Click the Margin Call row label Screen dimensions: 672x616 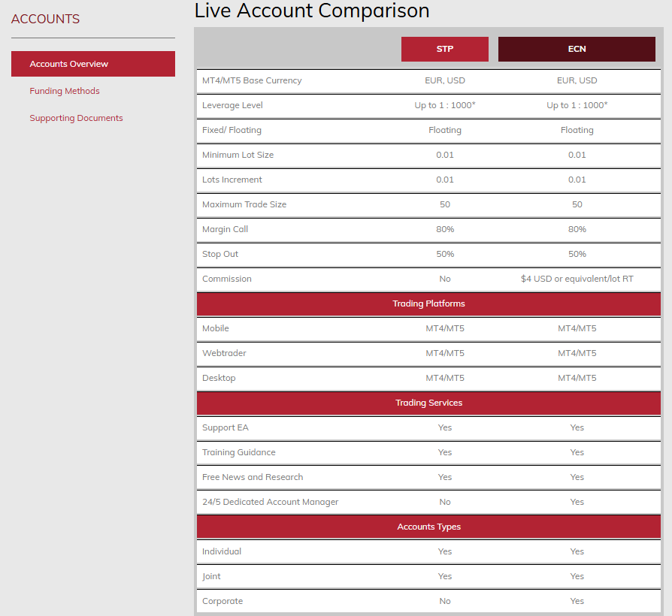click(225, 229)
